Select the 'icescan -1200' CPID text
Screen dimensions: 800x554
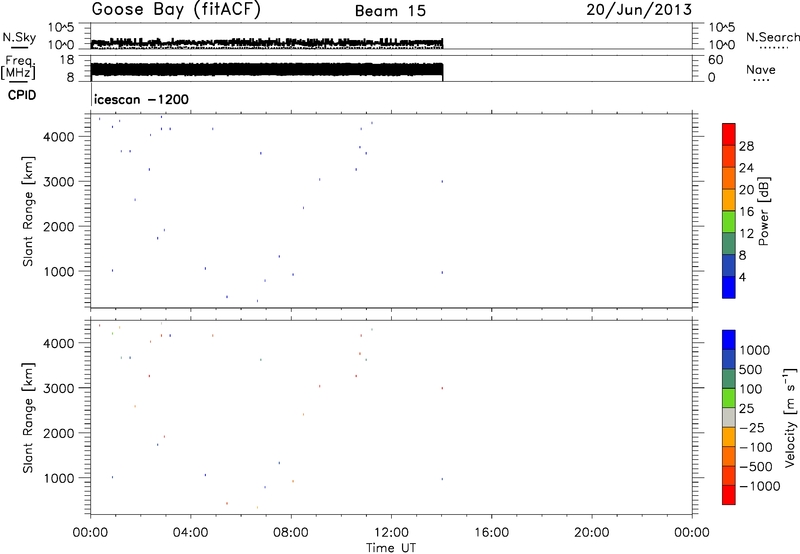click(x=141, y=99)
